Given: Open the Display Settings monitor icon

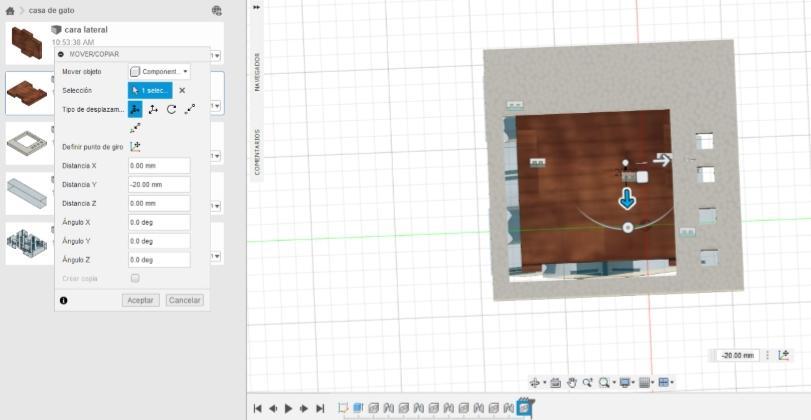Looking at the screenshot, I should [624, 383].
